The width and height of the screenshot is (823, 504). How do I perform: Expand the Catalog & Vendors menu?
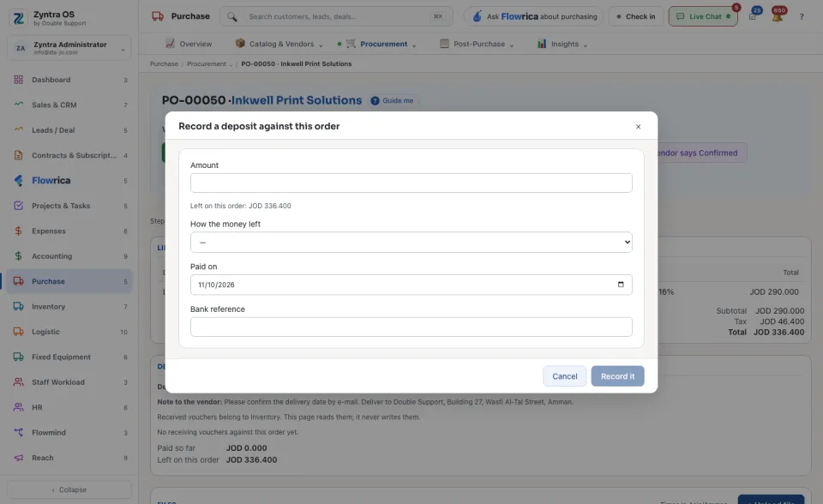279,44
